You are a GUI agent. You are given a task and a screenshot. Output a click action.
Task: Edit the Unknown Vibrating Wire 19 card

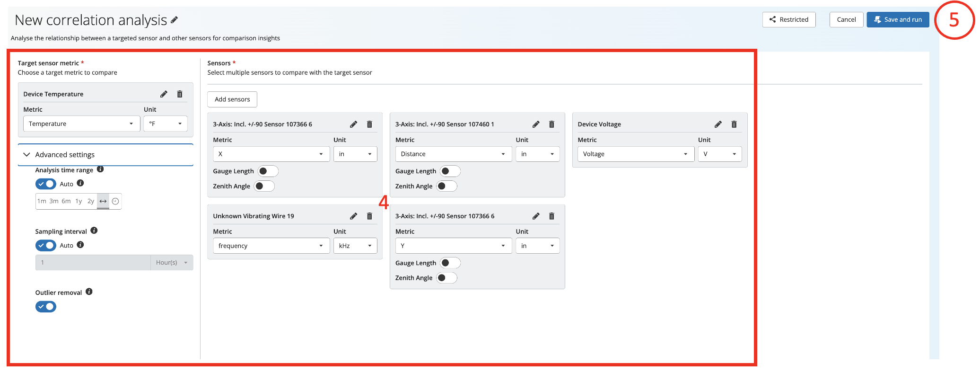click(x=353, y=216)
